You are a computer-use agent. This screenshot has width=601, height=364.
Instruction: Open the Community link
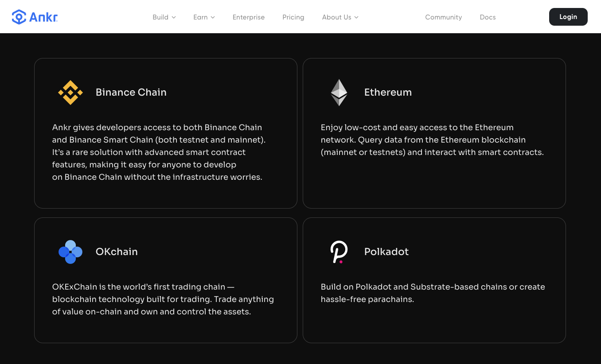444,17
